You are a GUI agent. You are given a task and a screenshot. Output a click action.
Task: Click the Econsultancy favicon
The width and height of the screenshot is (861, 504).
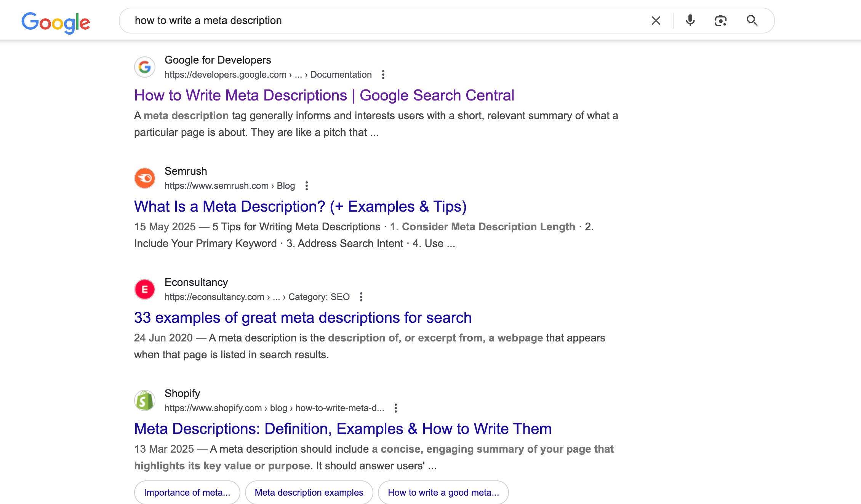pyautogui.click(x=145, y=289)
